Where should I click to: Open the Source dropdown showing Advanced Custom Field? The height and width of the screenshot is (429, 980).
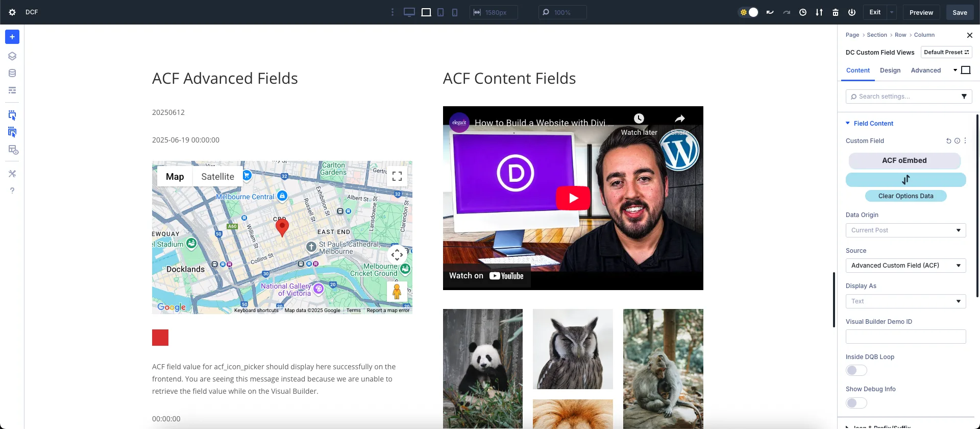click(x=905, y=266)
